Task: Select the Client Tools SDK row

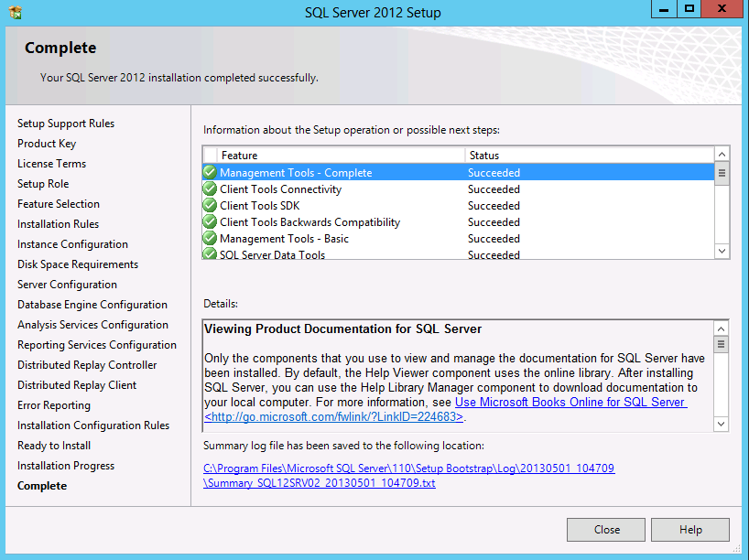Action: 459,205
